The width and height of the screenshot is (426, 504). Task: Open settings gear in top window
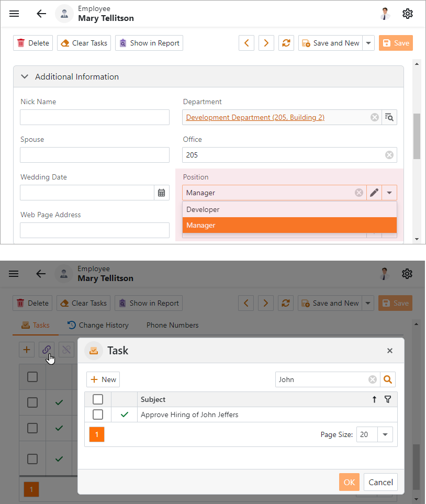[x=407, y=14]
